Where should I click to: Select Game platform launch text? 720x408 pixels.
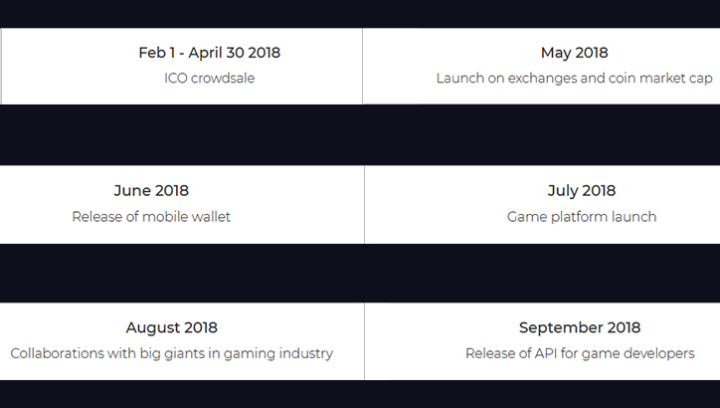pos(582,217)
